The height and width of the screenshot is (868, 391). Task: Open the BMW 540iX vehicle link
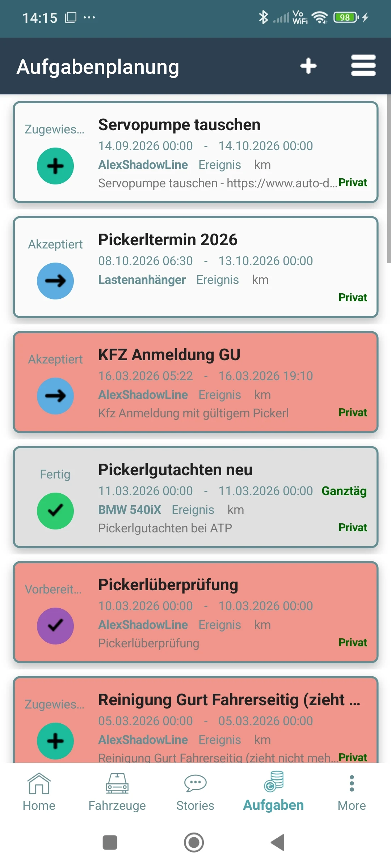130,510
